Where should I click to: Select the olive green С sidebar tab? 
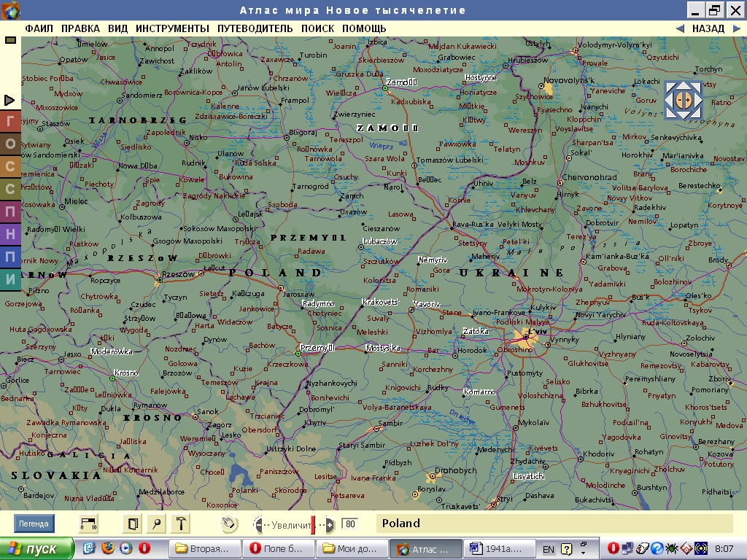[x=10, y=189]
